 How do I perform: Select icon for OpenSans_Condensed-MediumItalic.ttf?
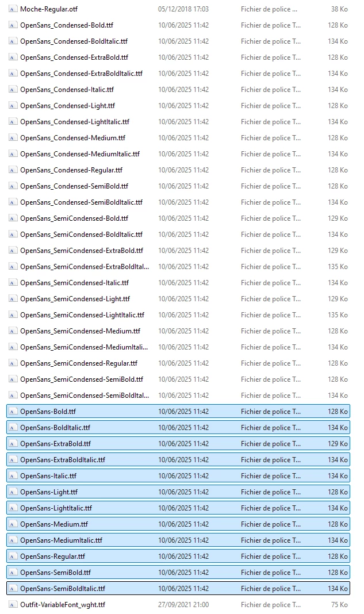(x=13, y=153)
